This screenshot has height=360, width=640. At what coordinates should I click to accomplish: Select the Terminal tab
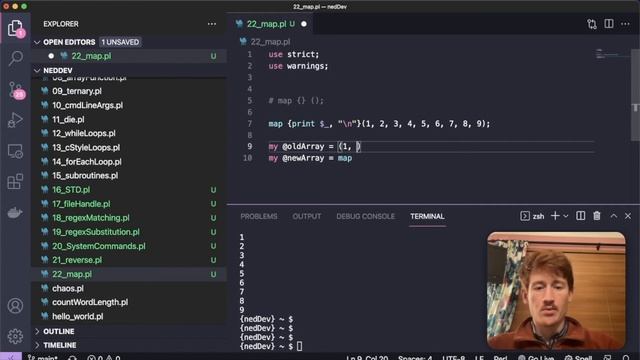tap(427, 216)
